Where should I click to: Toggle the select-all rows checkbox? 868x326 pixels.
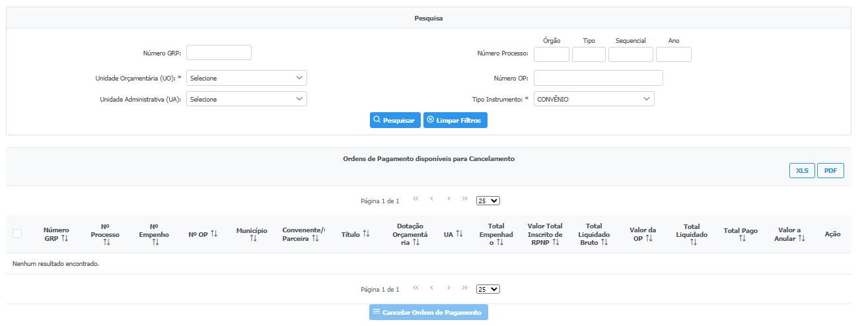coord(17,234)
